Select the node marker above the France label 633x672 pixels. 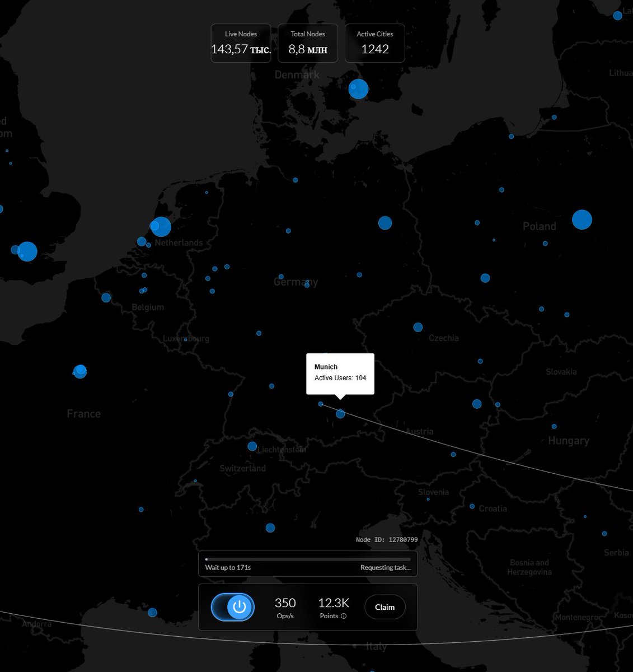click(x=80, y=371)
